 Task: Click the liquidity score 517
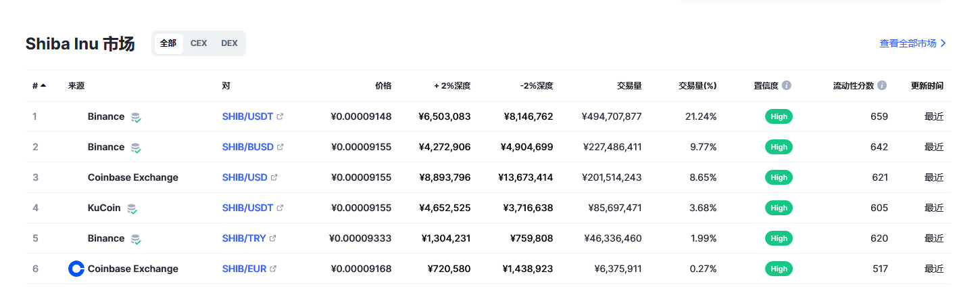[x=880, y=269]
